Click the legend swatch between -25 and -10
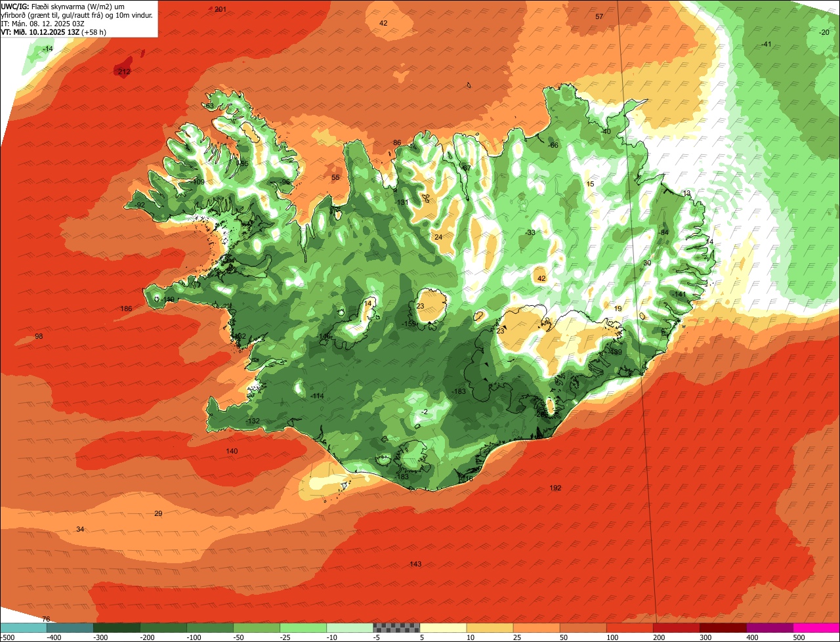Screen dimensions: 840x642 point(303,628)
